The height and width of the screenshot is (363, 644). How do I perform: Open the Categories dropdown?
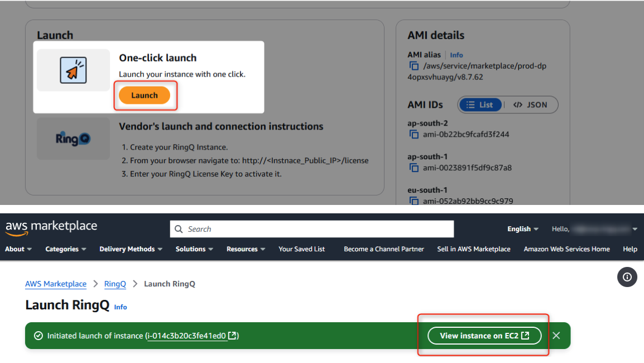pos(65,249)
